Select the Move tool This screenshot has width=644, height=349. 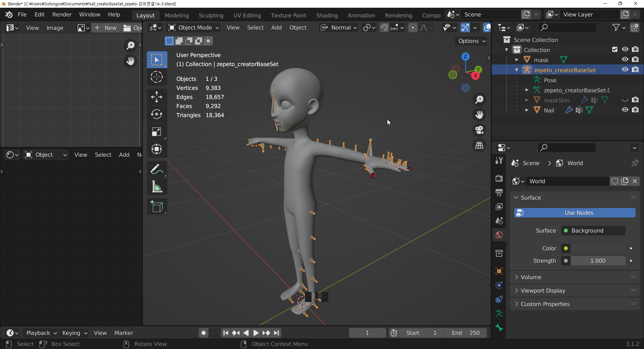tap(157, 97)
